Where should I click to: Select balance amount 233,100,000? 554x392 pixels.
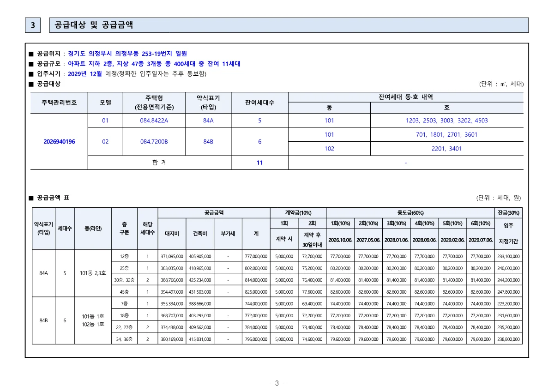tap(508, 256)
